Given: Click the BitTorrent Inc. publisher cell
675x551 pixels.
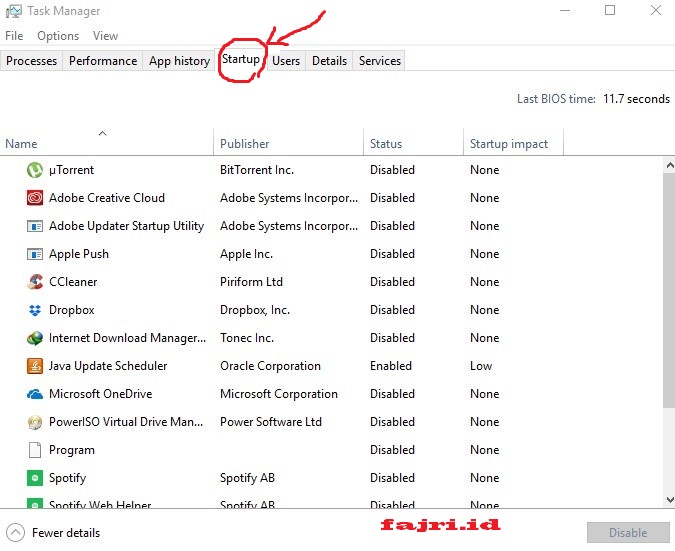Looking at the screenshot, I should pyautogui.click(x=257, y=170).
